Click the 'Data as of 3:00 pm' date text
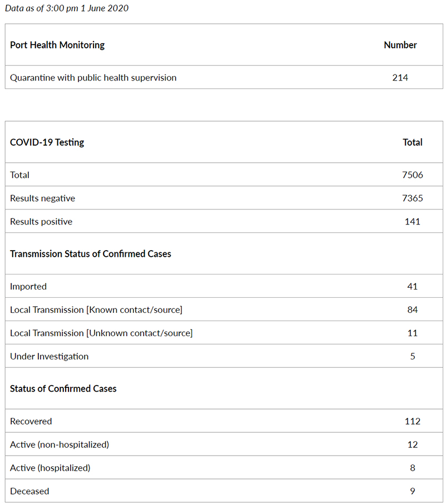Viewport: 445px width, 504px height. coord(67,8)
